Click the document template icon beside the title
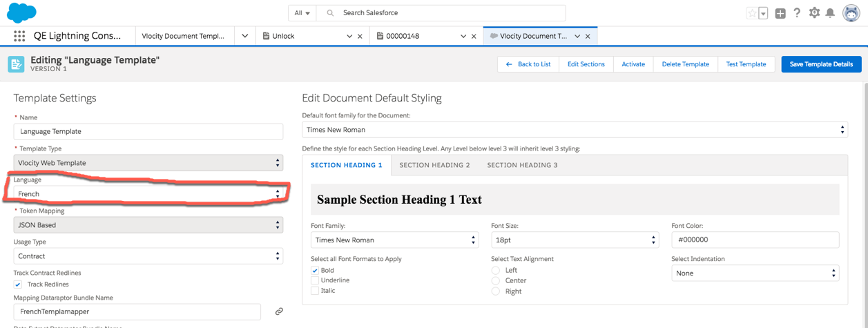Viewport: 868px width, 328px height. (x=16, y=64)
